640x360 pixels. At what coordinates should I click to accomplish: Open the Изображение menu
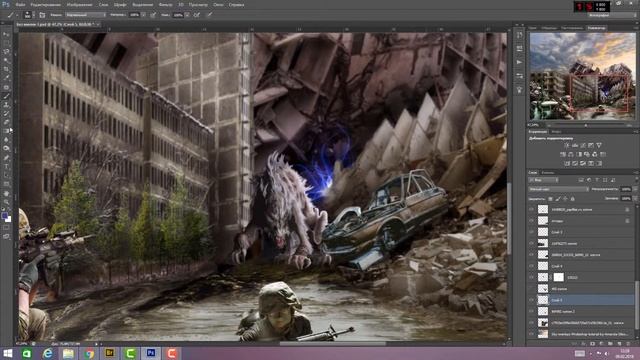[80, 5]
